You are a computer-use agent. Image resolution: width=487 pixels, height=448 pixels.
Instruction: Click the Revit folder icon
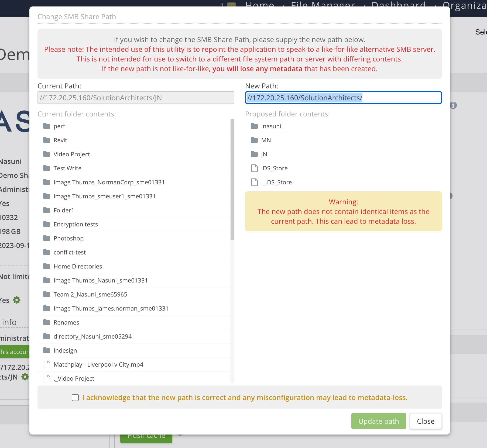click(47, 140)
